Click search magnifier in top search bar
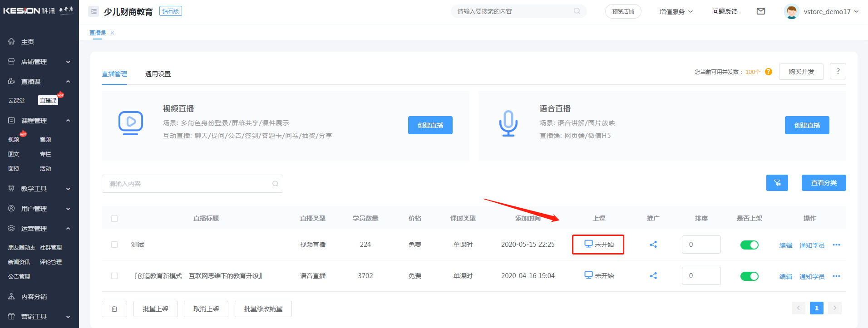The height and width of the screenshot is (328, 868). click(577, 11)
